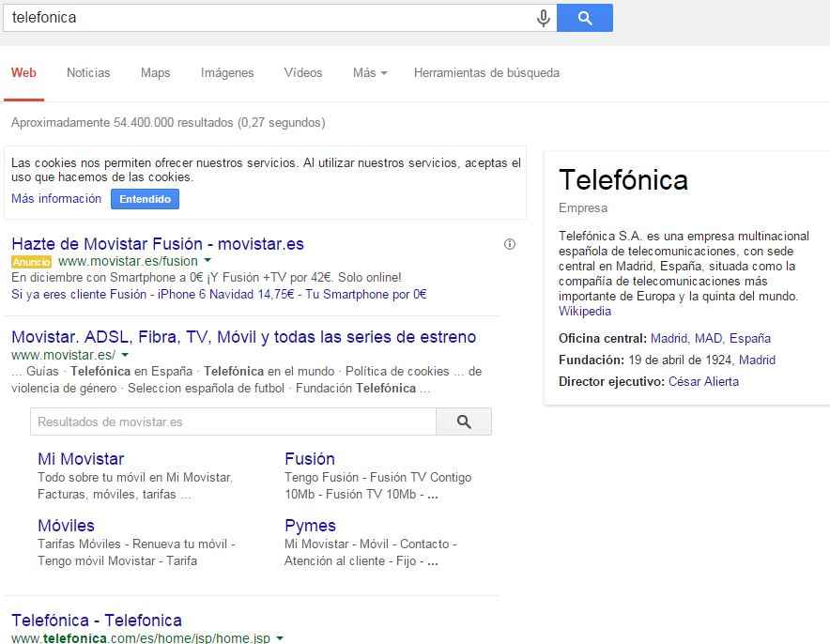Open dropdown arrow beside www.movistar.es/
This screenshot has width=830, height=644.
click(125, 355)
